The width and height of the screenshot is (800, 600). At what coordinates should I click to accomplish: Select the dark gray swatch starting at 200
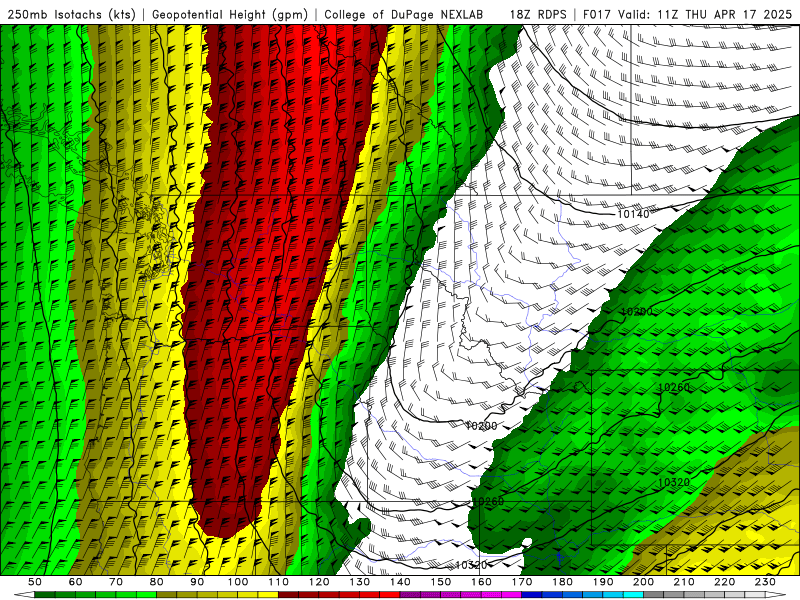[654, 594]
